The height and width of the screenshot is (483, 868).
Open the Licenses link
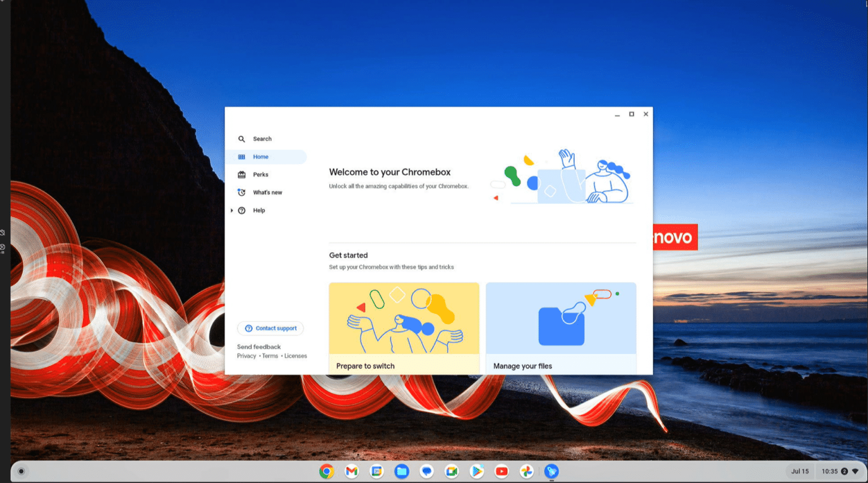pos(296,356)
